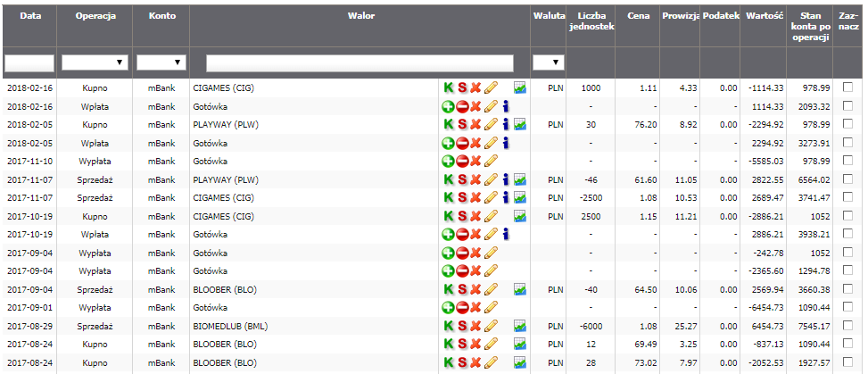This screenshot has height=374, width=868.
Task: Edit the 2017-10-19 Wpłata operation with pencil icon
Action: pyautogui.click(x=491, y=234)
